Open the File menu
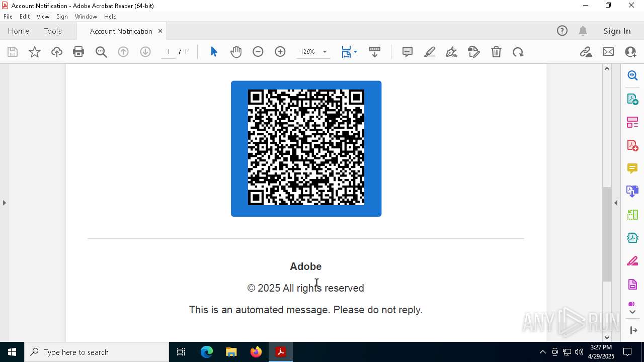 (x=8, y=16)
